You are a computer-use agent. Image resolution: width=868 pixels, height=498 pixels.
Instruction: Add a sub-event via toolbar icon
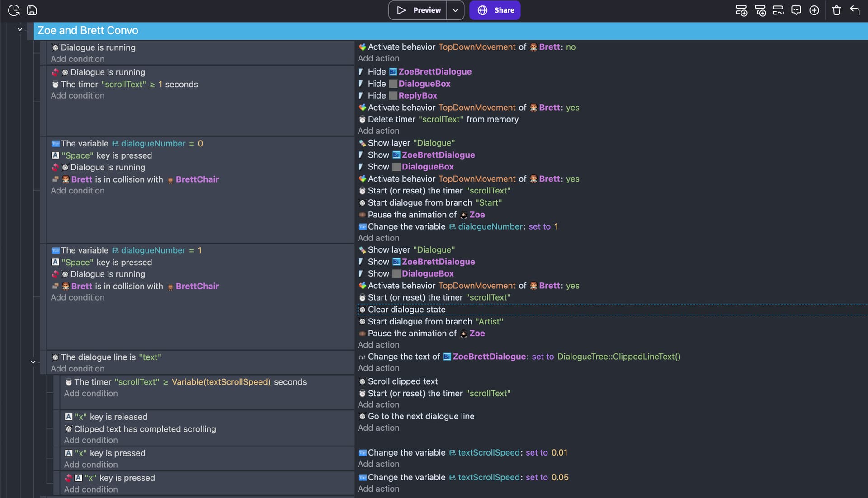(760, 10)
